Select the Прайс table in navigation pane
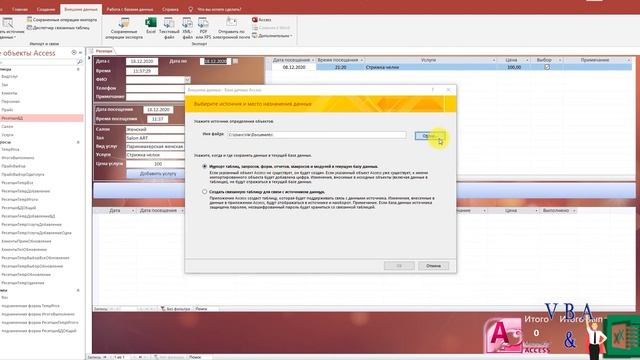The image size is (640, 360). pyautogui.click(x=7, y=110)
